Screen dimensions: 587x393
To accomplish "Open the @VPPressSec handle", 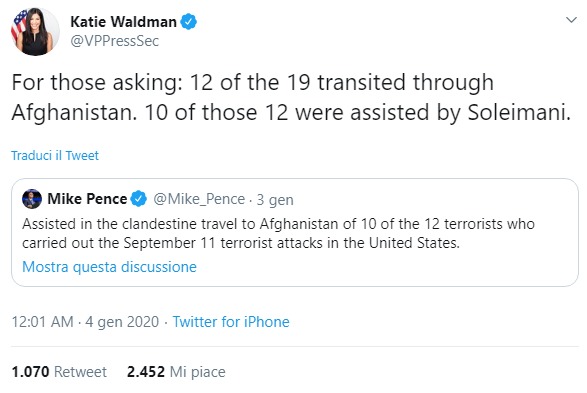I will [x=115, y=41].
